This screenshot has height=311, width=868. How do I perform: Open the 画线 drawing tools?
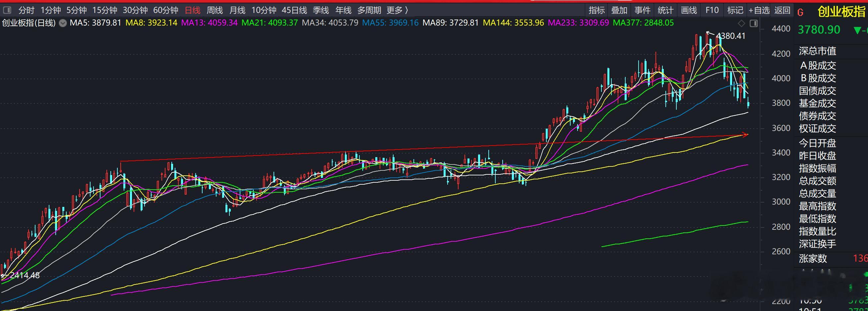click(689, 11)
